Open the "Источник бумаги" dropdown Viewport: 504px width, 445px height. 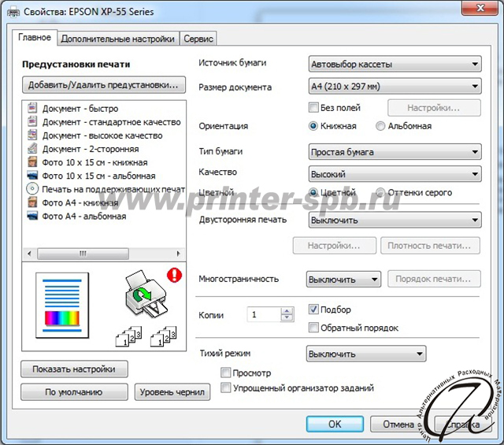(x=395, y=64)
